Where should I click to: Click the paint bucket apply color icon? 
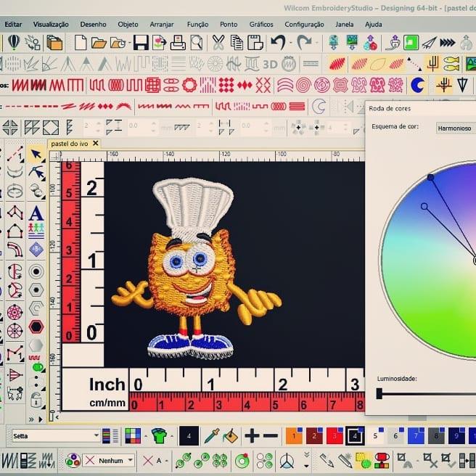click(x=230, y=435)
